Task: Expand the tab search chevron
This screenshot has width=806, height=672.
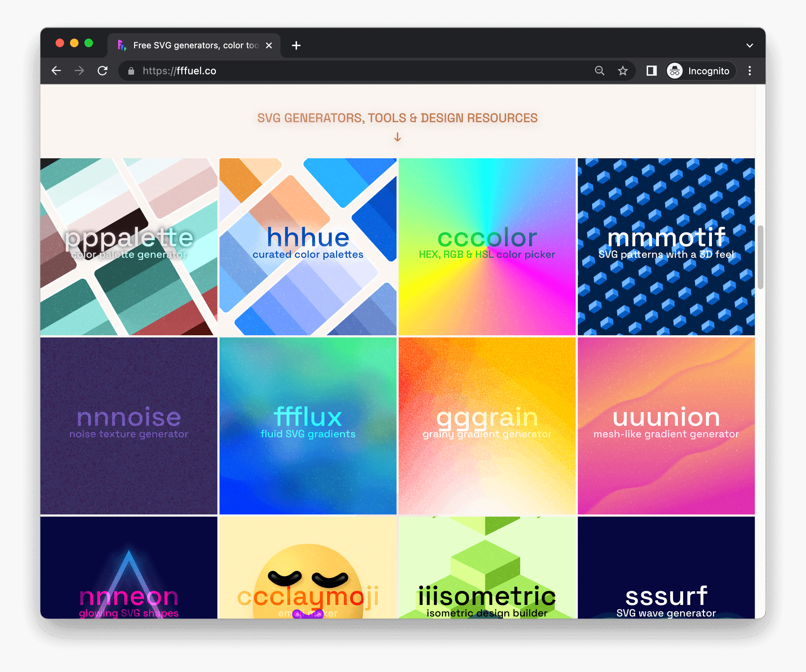Action: pos(749,46)
